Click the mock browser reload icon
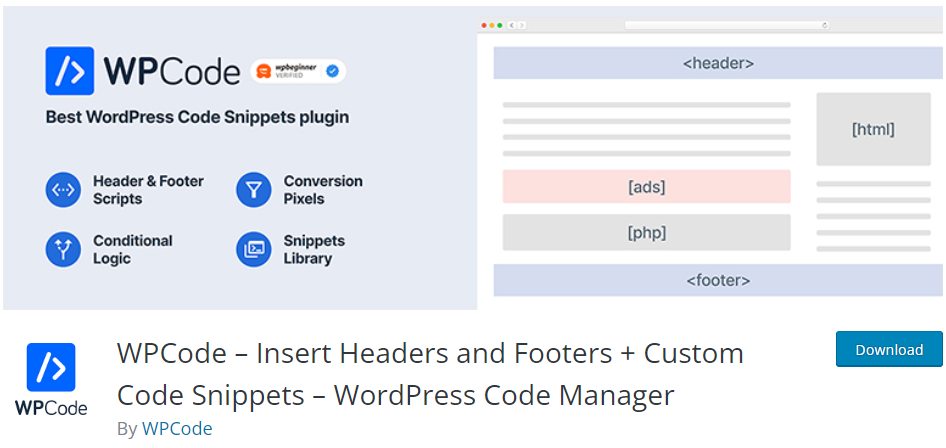 coord(825,25)
